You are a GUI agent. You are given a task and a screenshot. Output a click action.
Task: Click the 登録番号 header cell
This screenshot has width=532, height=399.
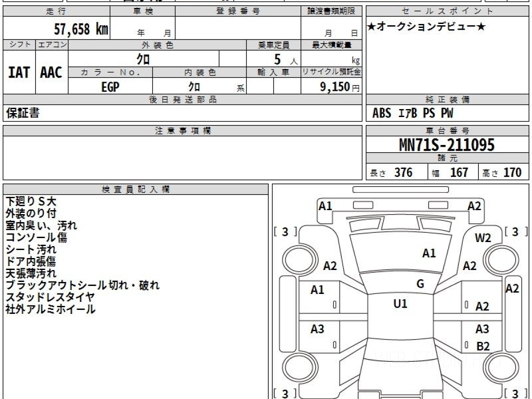[238, 12]
